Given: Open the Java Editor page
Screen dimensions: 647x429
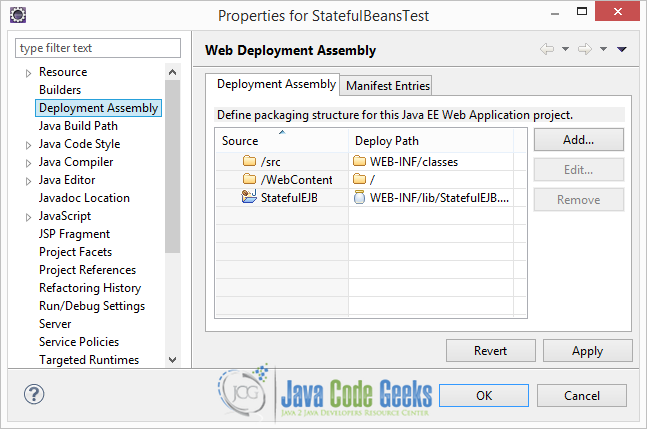Looking at the screenshot, I should 67,180.
